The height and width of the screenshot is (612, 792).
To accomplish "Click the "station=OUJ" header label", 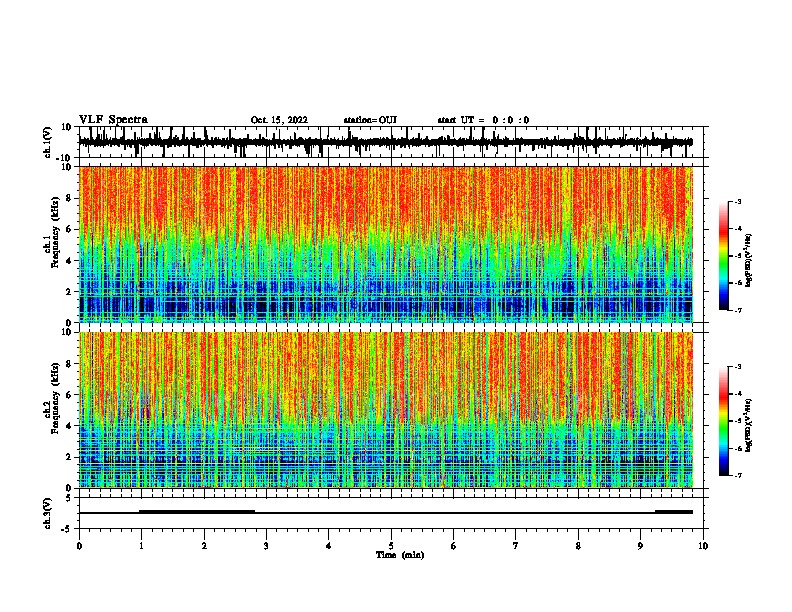I will pos(370,120).
